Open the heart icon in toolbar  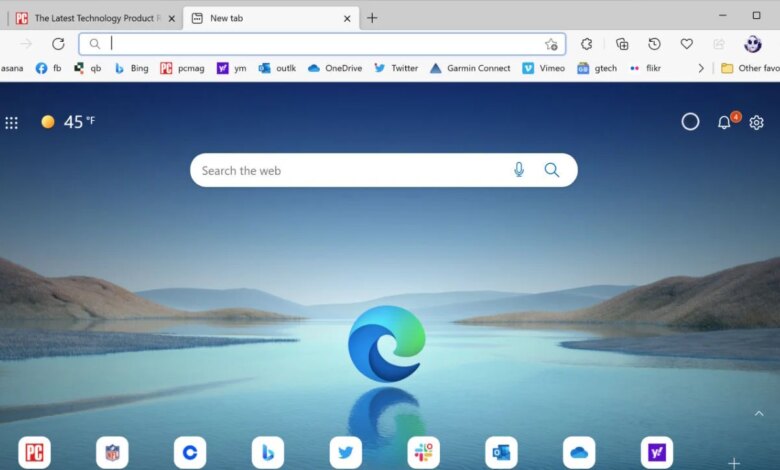coord(686,44)
